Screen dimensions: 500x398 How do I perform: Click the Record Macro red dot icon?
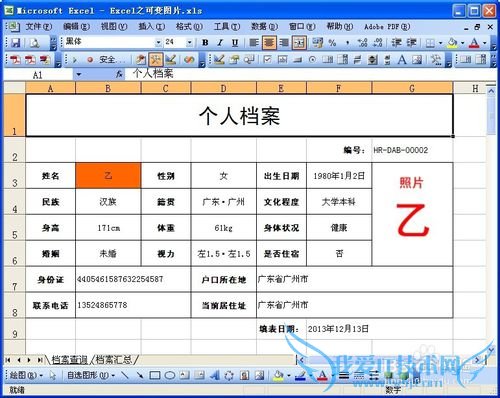click(x=90, y=60)
